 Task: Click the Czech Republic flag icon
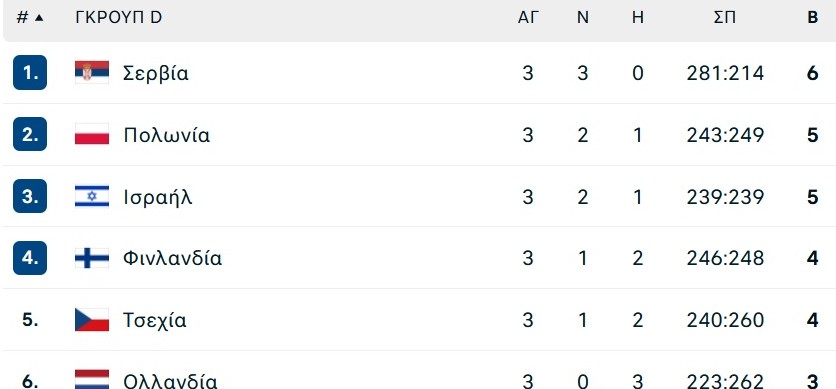[92, 320]
